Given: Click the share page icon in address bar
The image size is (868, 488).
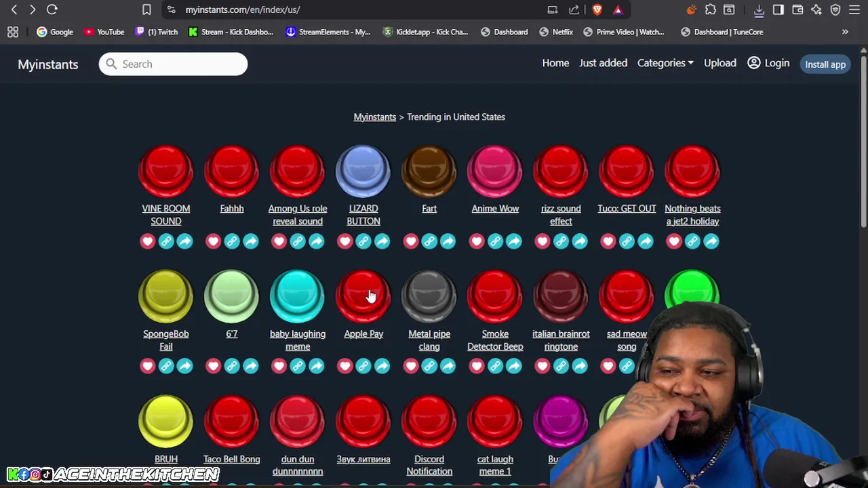Looking at the screenshot, I should coord(574,9).
